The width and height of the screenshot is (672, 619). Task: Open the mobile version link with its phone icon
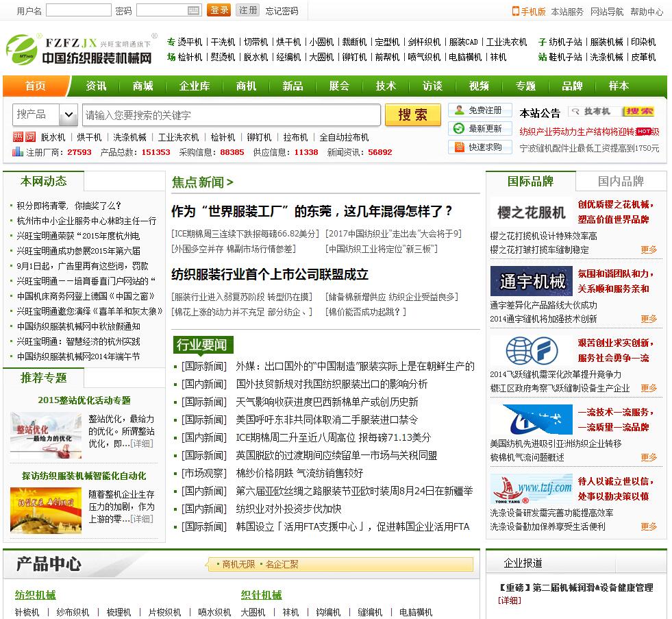[529, 12]
